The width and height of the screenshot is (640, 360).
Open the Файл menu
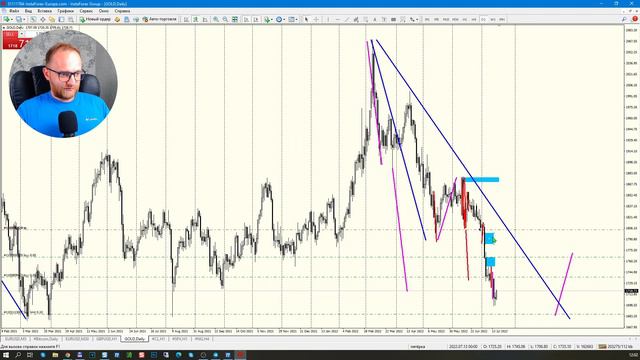click(14, 11)
